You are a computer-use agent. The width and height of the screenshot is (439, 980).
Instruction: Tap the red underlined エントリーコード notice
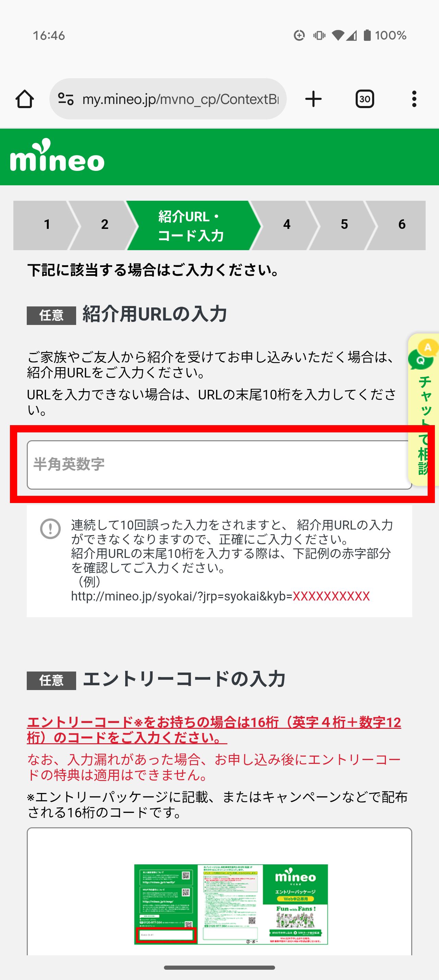214,730
